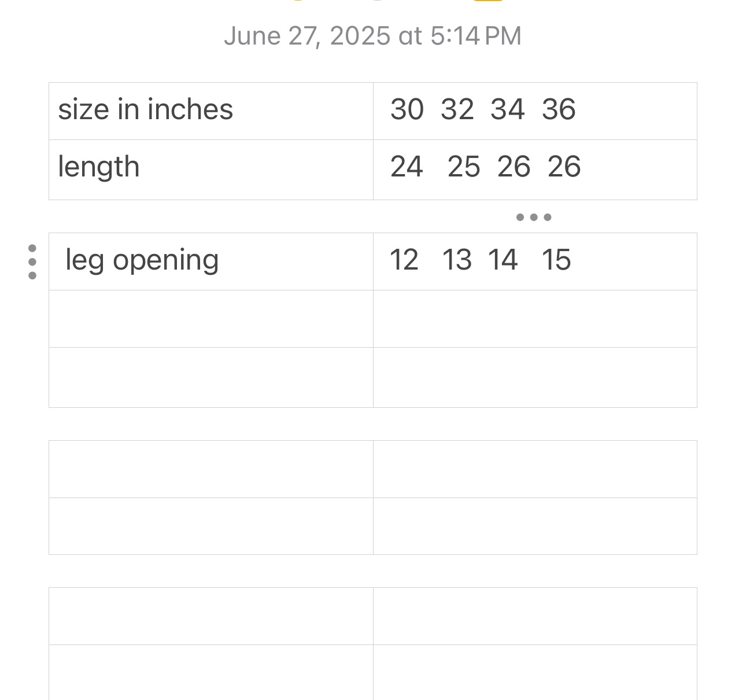Click the cell showing 12 13 14 15
Image resolution: width=746 pixels, height=700 pixels.
click(534, 261)
